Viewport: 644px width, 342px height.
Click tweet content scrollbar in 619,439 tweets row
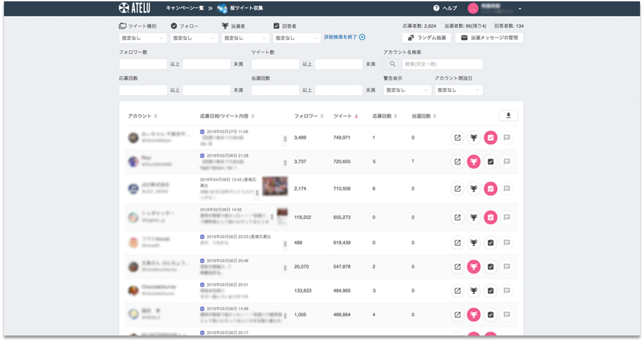pyautogui.click(x=285, y=244)
